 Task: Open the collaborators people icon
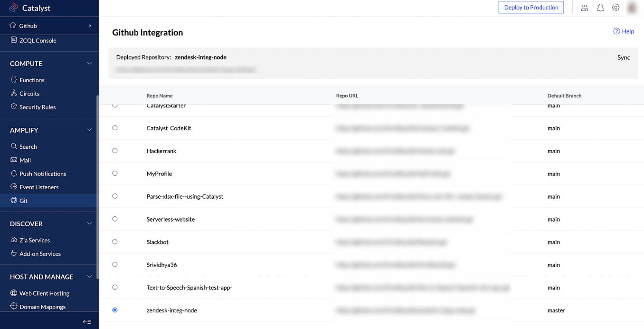click(585, 8)
